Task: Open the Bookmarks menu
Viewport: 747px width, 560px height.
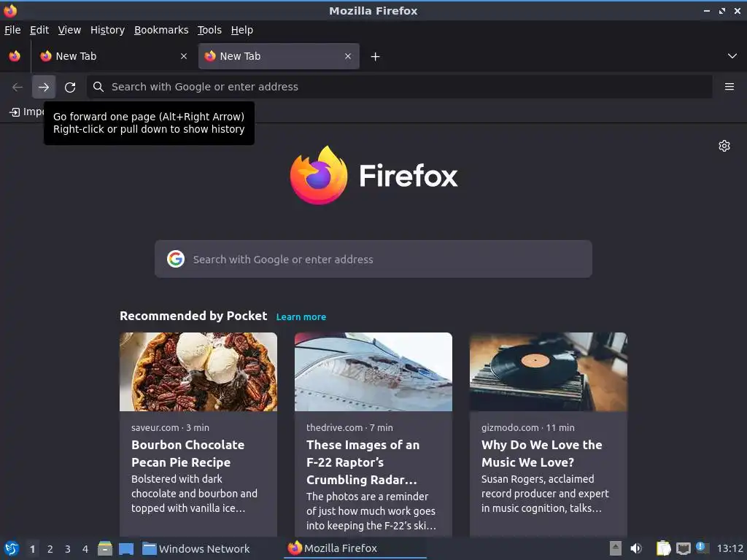Action: tap(161, 30)
